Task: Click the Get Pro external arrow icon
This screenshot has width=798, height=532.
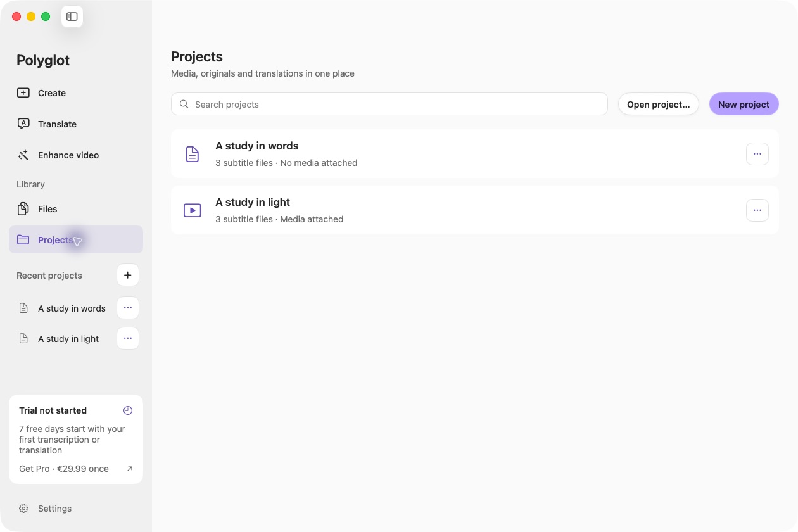Action: (x=130, y=469)
